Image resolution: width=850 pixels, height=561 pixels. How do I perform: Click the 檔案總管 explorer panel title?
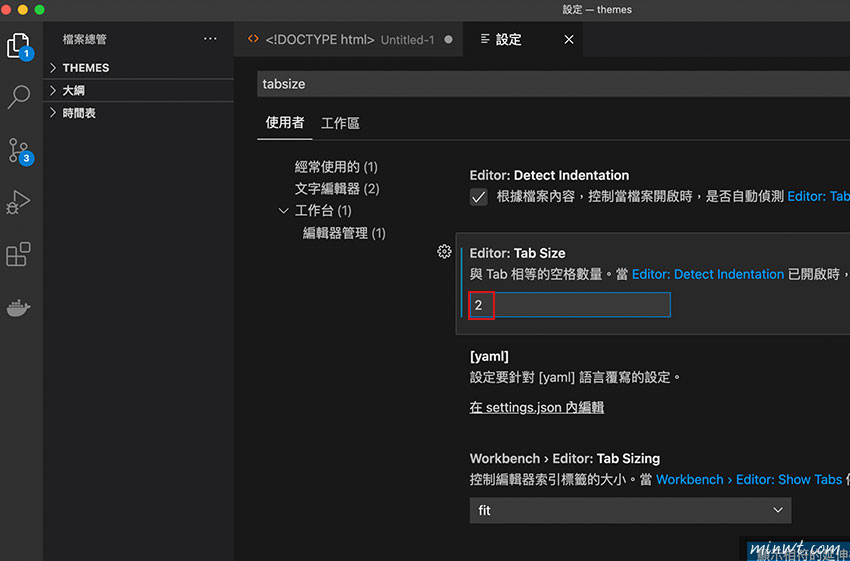(85, 39)
